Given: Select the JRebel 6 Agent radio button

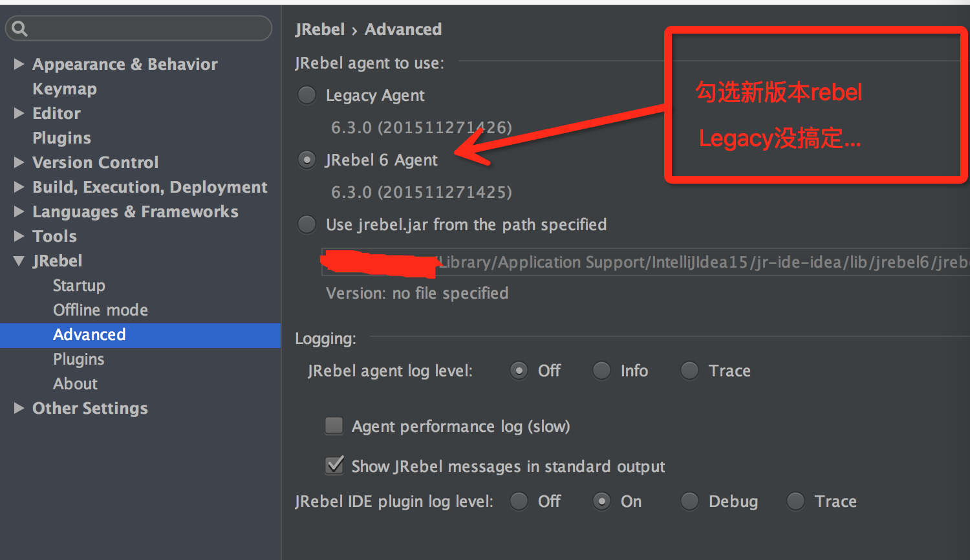Looking at the screenshot, I should pos(307,160).
